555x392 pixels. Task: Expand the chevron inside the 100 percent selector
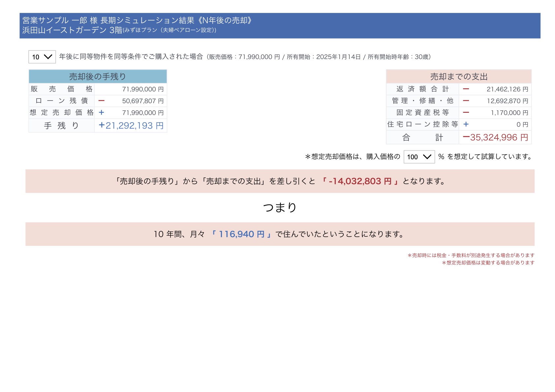pos(427,157)
